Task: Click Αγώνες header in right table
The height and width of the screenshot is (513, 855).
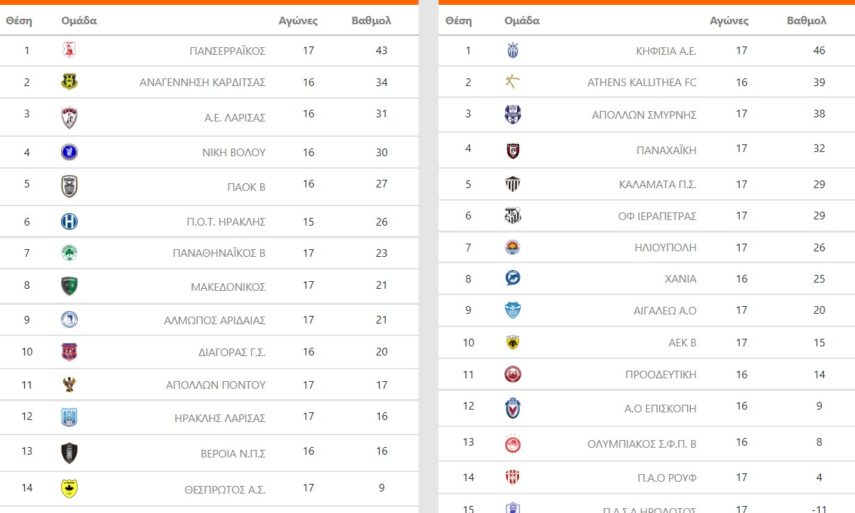Action: pos(729,20)
